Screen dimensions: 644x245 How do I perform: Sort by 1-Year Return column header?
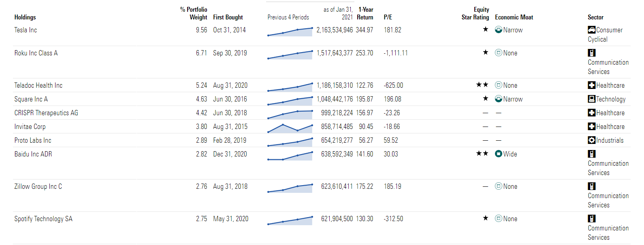tap(365, 13)
